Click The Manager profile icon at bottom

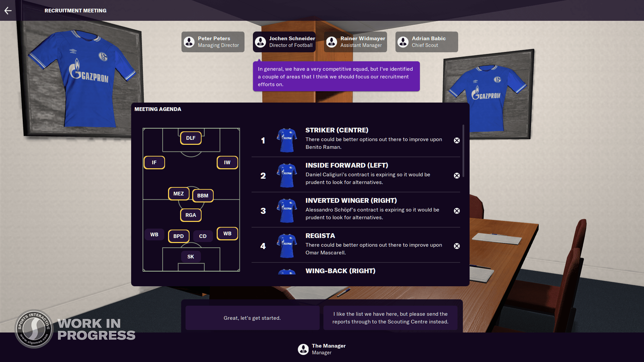pyautogui.click(x=304, y=349)
